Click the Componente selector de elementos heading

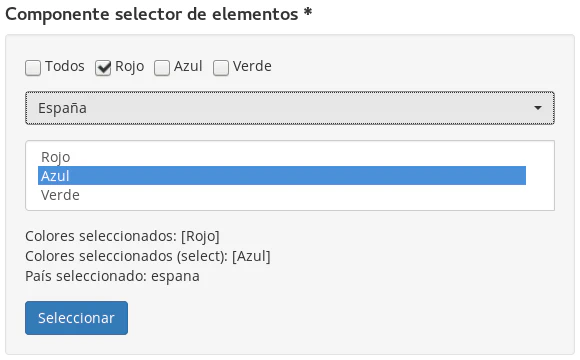(x=152, y=14)
